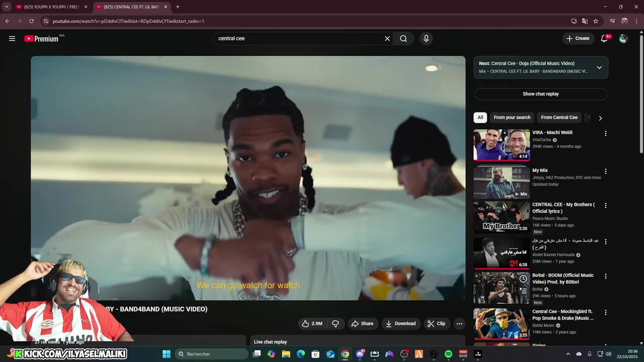Screen dimensions: 644x362
Task: Open the My Mix thumbnail
Action: tap(502, 183)
